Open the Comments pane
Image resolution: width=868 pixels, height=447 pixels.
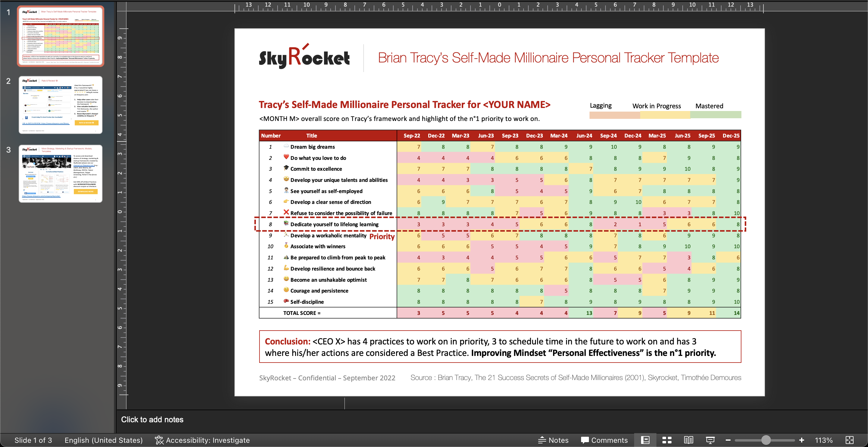coord(604,440)
